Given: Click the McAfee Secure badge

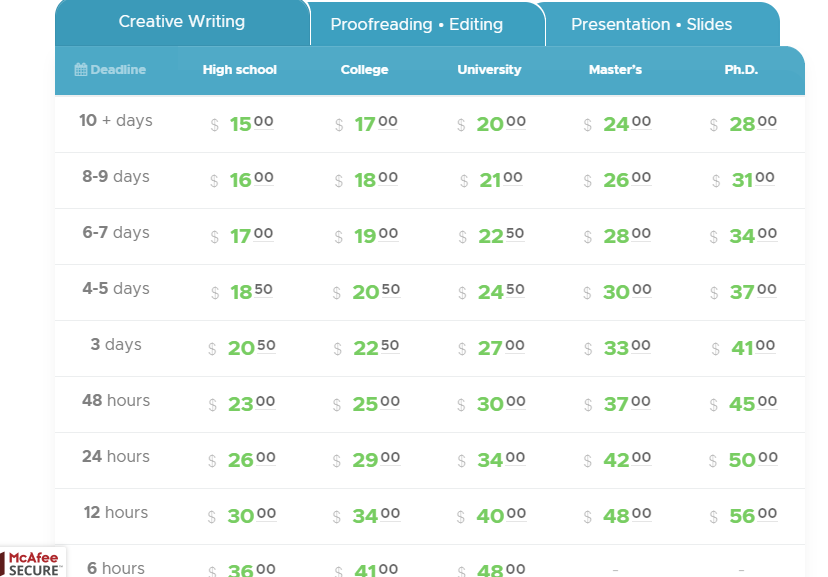Looking at the screenshot, I should pos(32,563).
